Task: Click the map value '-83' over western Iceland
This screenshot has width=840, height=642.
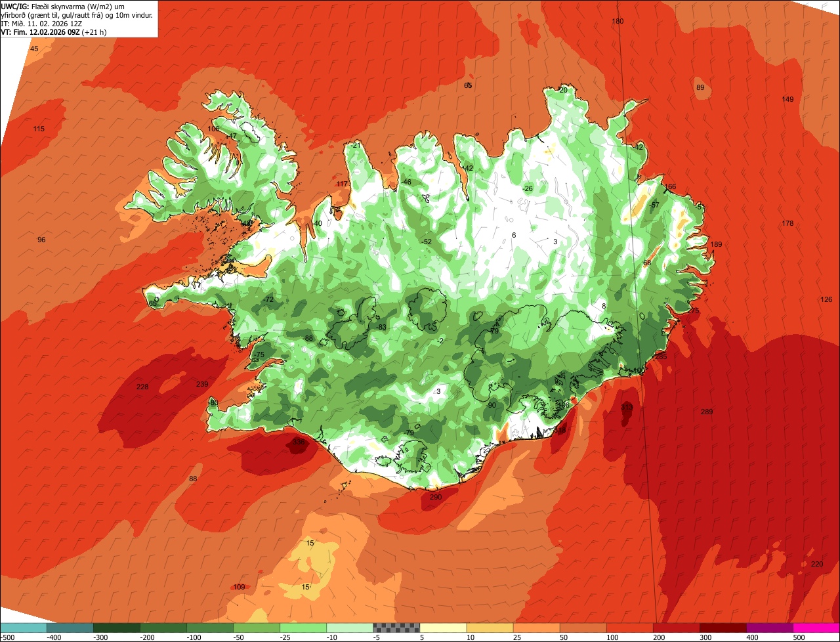Action: (381, 327)
